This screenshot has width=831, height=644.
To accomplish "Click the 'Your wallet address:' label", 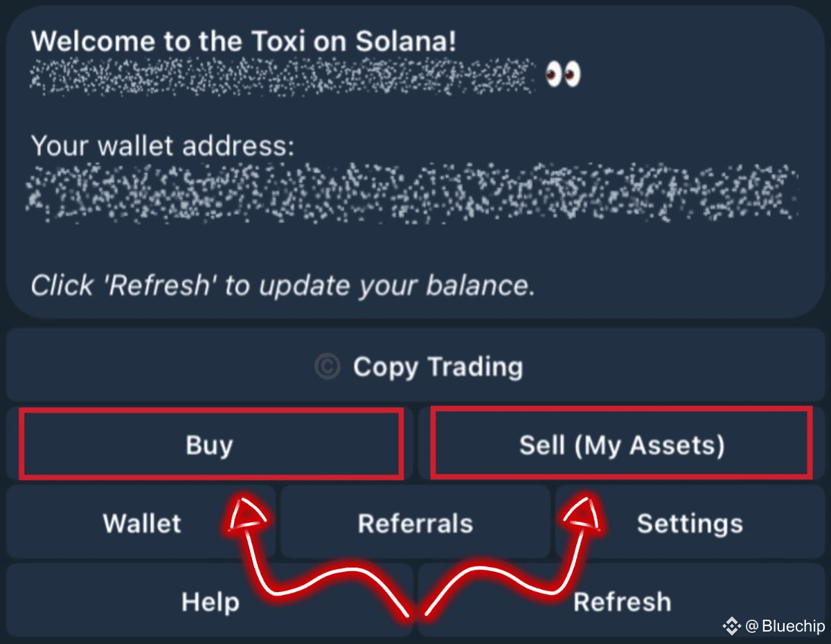I will [163, 146].
